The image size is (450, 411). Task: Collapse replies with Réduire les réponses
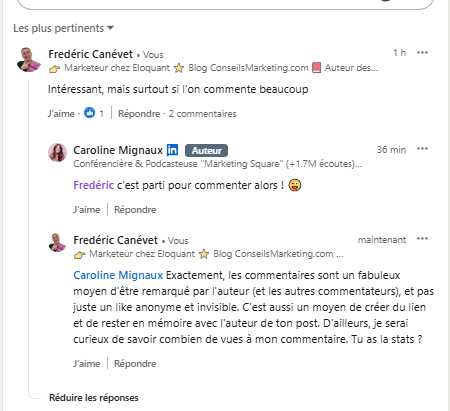pos(94,398)
